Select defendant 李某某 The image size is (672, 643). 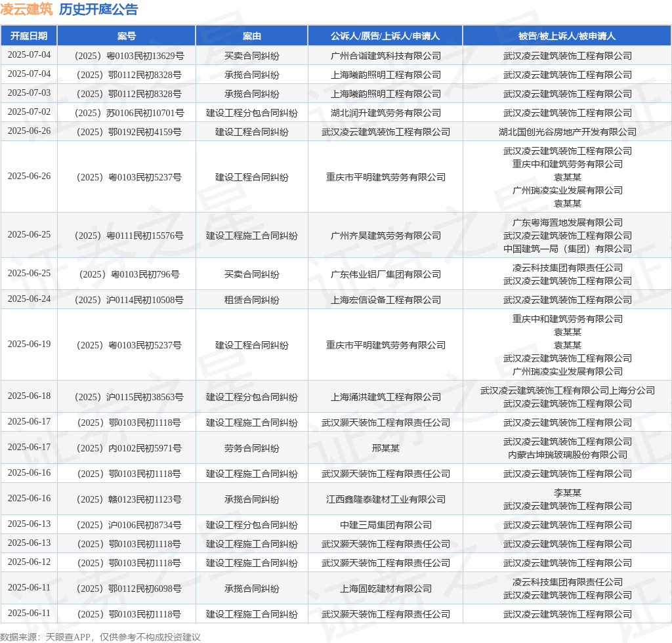(x=568, y=493)
